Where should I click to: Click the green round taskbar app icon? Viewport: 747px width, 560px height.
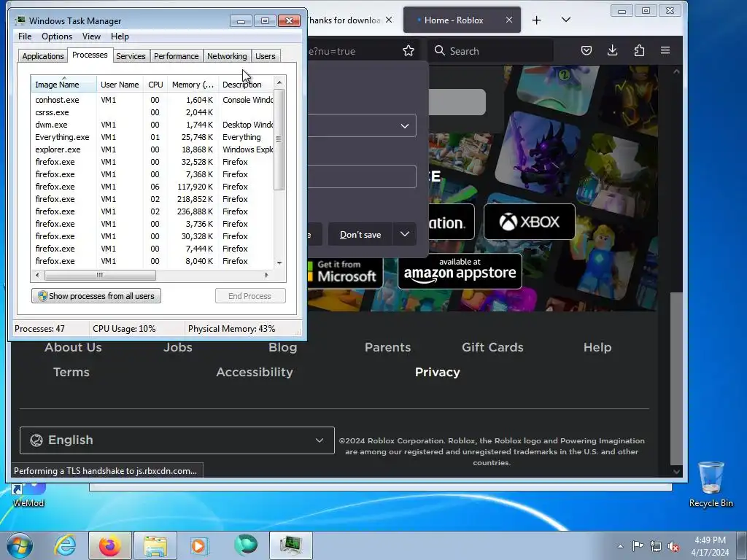(x=245, y=545)
